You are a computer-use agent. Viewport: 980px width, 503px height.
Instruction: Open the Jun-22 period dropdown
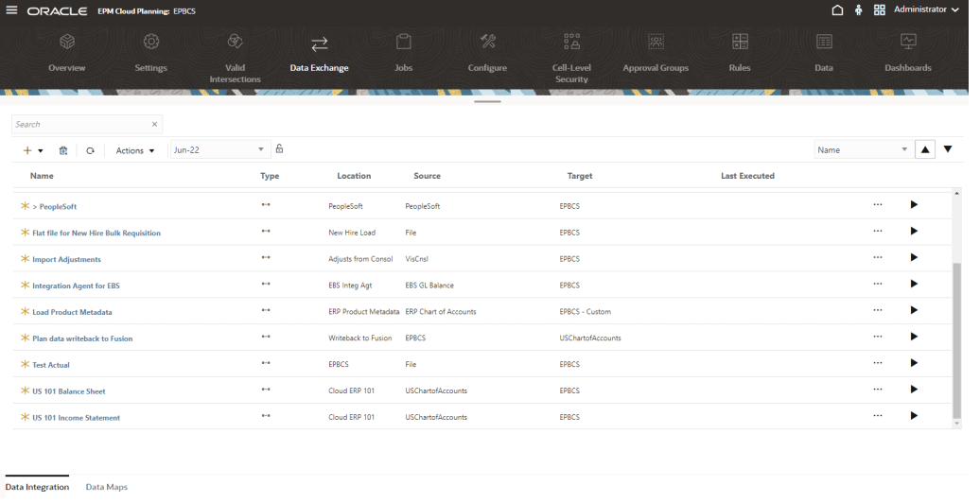(219, 150)
